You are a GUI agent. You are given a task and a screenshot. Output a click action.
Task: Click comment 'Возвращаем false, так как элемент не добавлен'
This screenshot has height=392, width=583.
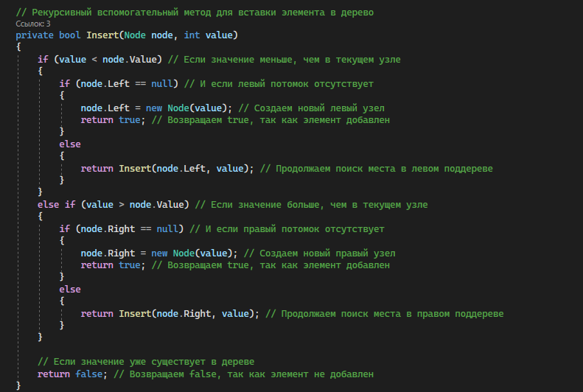click(x=251, y=374)
